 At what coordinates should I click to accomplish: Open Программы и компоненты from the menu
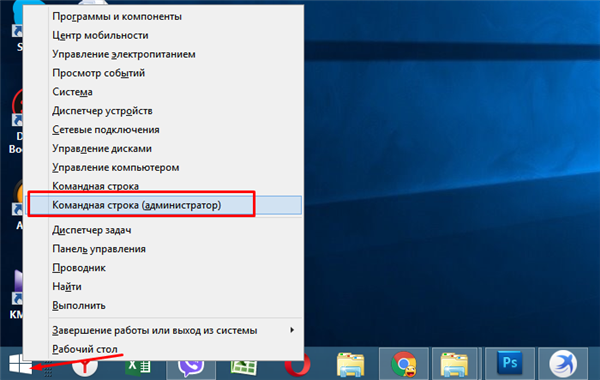(x=164, y=16)
